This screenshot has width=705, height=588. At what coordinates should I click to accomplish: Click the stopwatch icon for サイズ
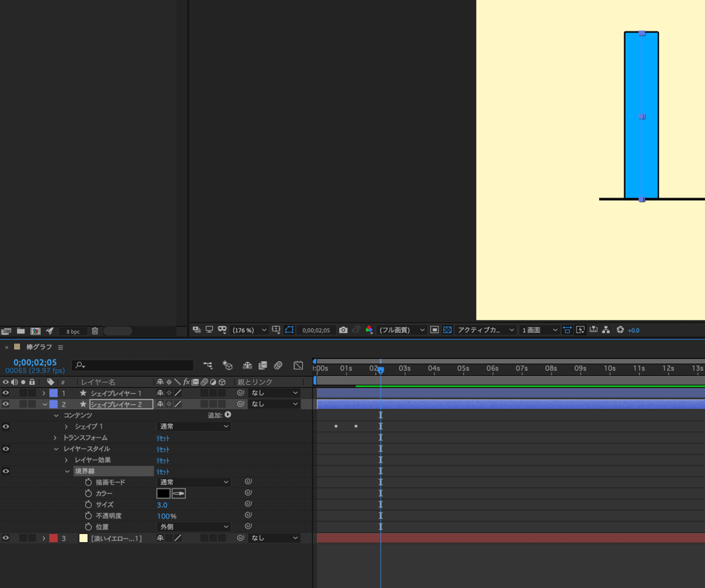88,505
